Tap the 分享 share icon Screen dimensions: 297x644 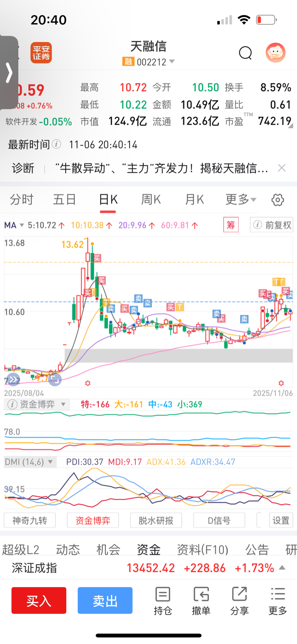pos(239,601)
